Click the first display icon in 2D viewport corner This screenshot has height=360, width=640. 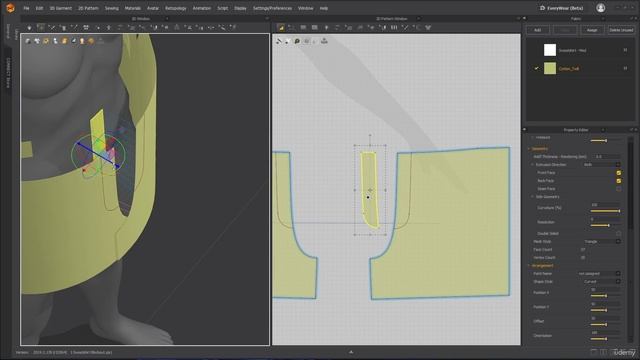pyautogui.click(x=279, y=41)
